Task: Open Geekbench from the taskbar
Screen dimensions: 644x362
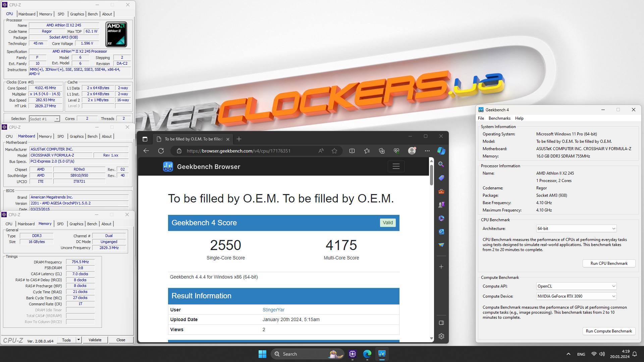Action: click(382, 354)
